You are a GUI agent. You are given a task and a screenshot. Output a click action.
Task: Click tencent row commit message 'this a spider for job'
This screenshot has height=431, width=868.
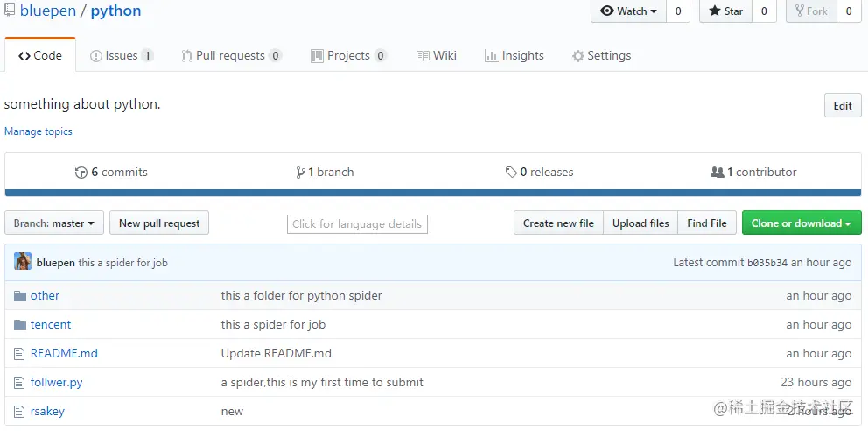click(273, 325)
